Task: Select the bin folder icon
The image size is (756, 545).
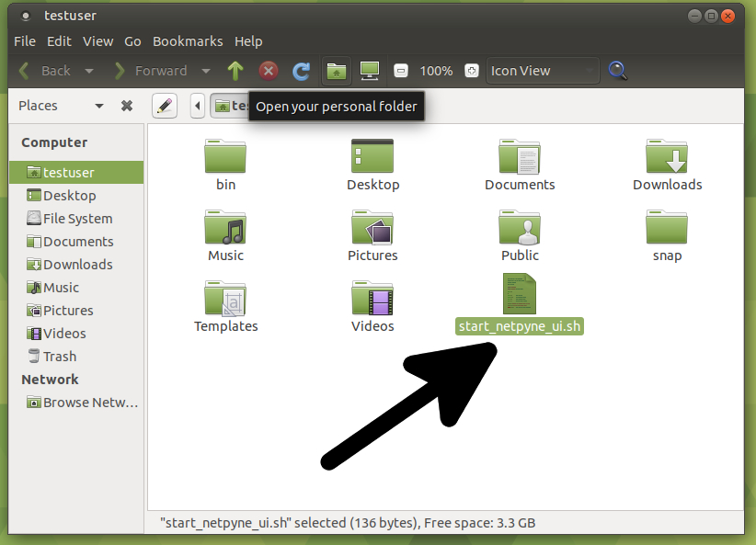Action: [225, 156]
